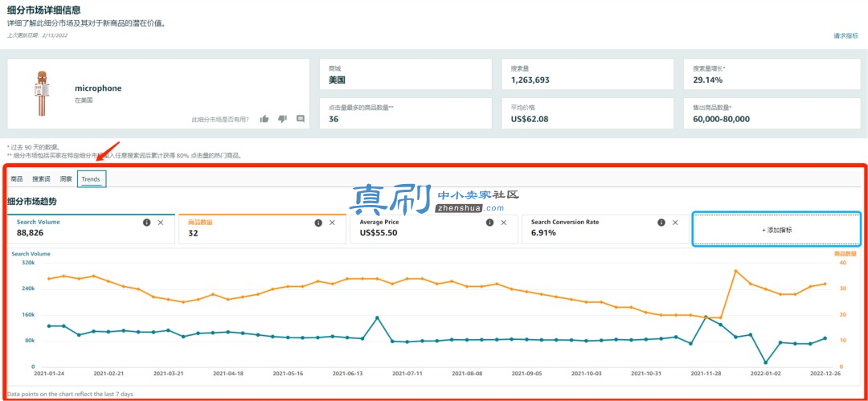Select the Search Conversion Rate 6.91% card
Image resolution: width=868 pixels, height=401 pixels.
[x=606, y=229]
